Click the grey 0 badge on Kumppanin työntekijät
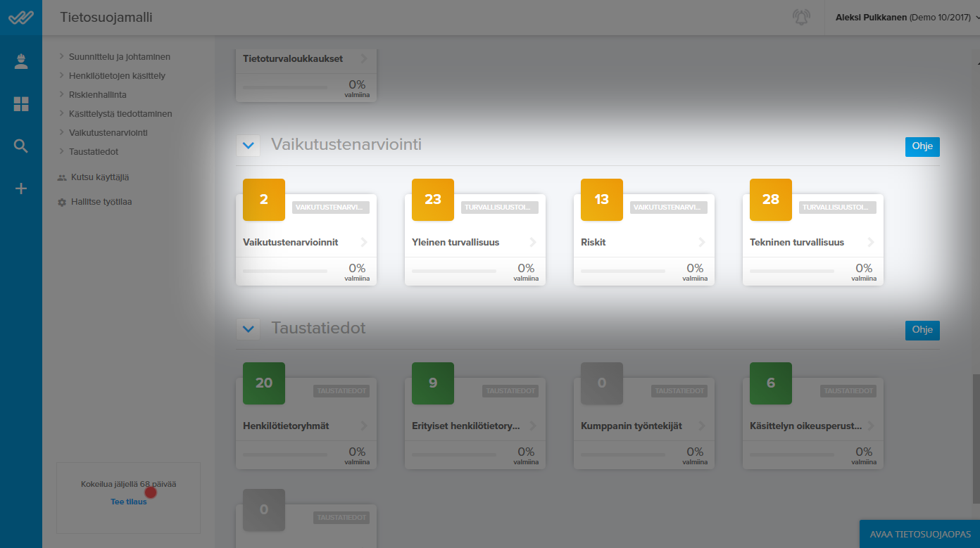 tap(602, 383)
